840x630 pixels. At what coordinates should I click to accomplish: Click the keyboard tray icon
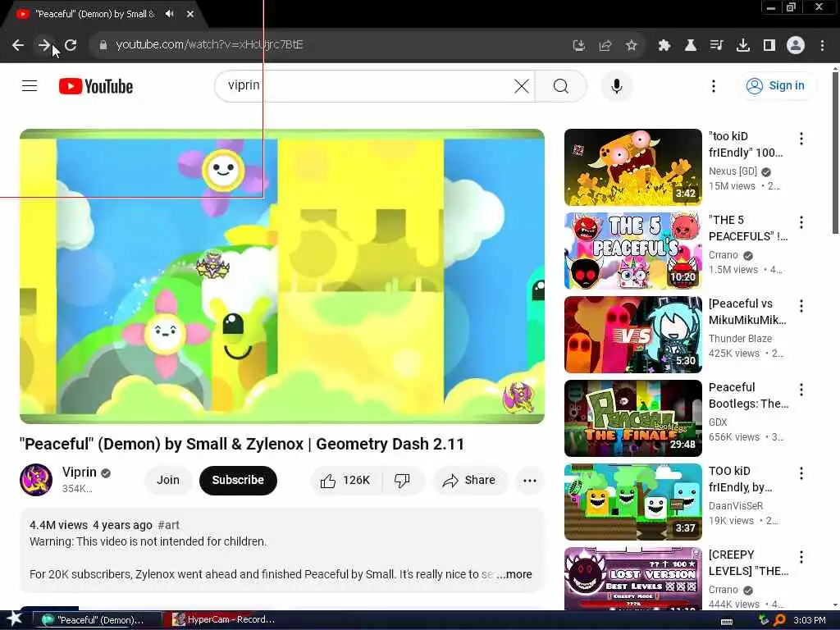[727, 621]
